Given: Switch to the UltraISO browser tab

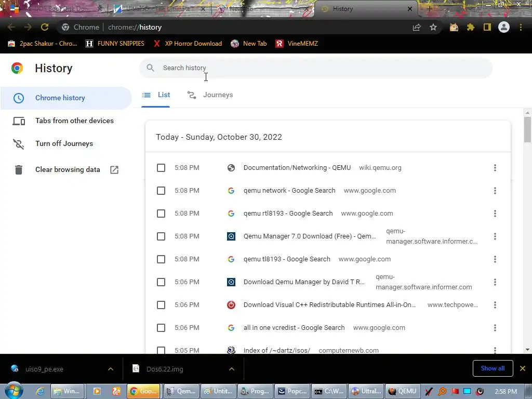Looking at the screenshot, I should tap(159, 9).
